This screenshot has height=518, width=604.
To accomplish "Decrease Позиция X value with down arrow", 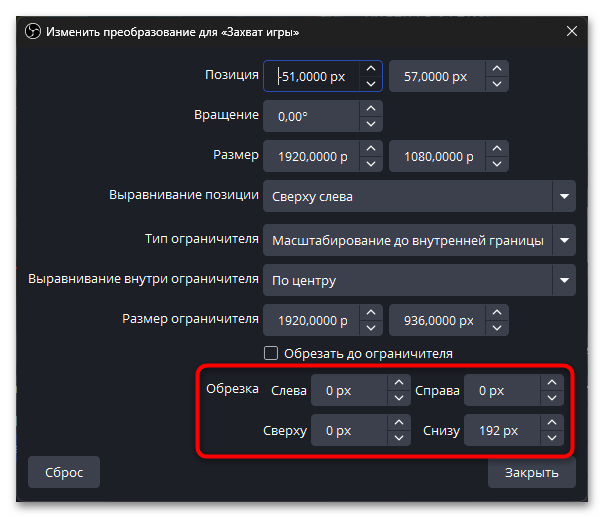I will click(371, 84).
